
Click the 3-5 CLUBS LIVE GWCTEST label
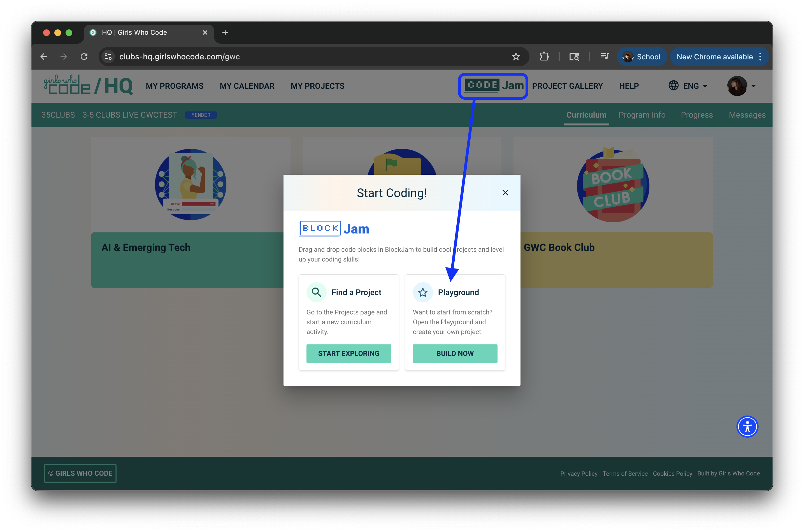coord(130,115)
